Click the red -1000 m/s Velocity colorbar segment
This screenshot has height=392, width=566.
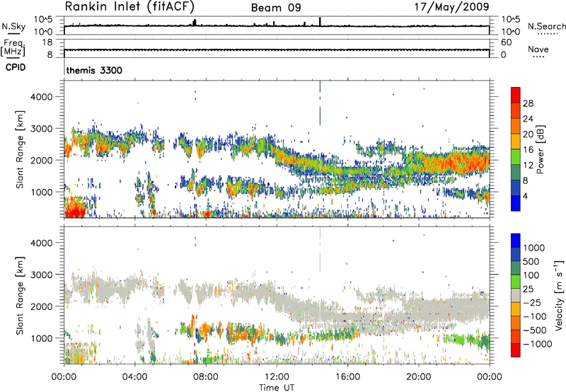tap(516, 350)
